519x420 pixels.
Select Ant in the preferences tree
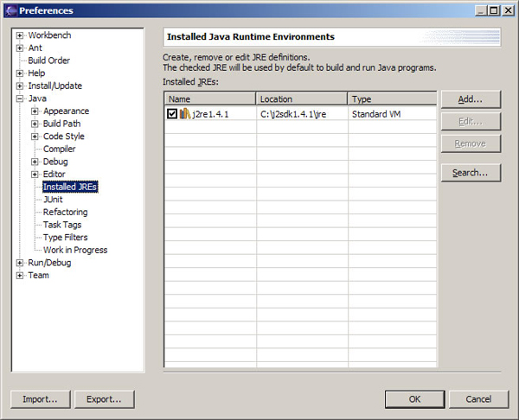coord(35,48)
